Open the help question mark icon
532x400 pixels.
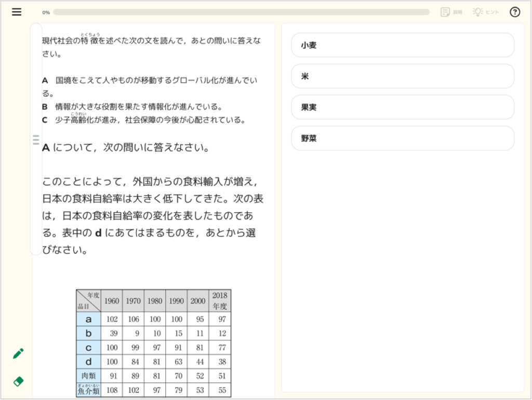515,12
